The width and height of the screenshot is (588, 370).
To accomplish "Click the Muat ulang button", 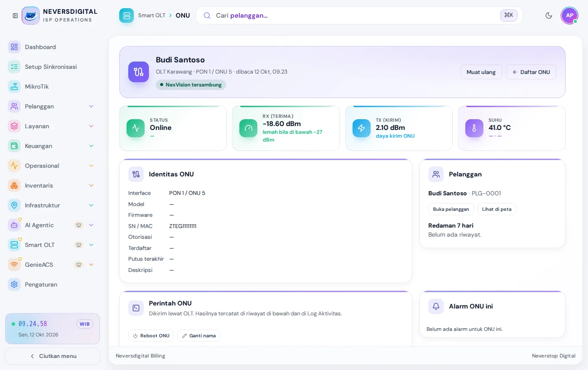I will pyautogui.click(x=481, y=72).
